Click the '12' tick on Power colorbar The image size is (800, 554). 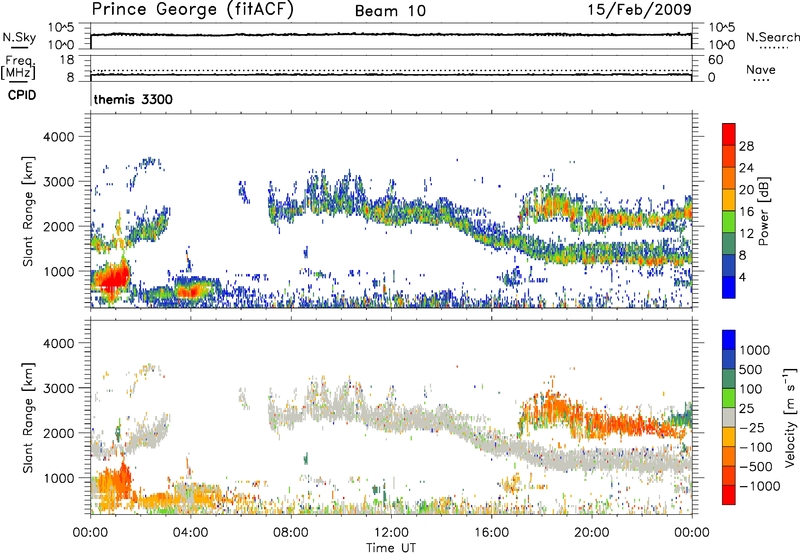coord(746,234)
